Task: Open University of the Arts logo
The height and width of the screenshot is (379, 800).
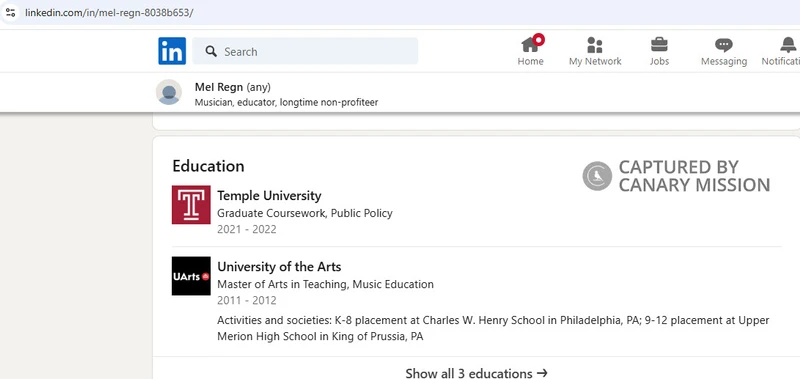Action: 191,276
